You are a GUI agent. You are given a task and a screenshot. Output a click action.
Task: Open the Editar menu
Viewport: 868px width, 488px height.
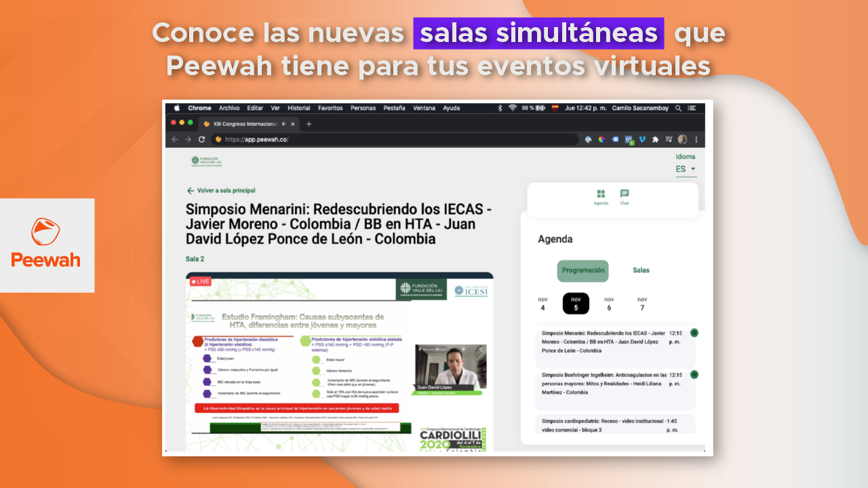255,108
